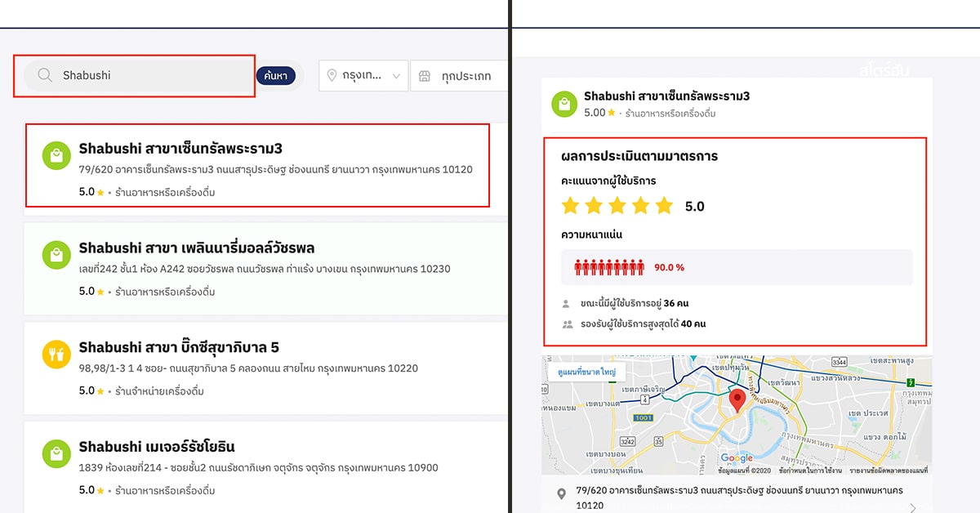Click ดูแผนที่ขนาดใหญ่ view larger map link
This screenshot has width=980, height=513.
pyautogui.click(x=587, y=372)
